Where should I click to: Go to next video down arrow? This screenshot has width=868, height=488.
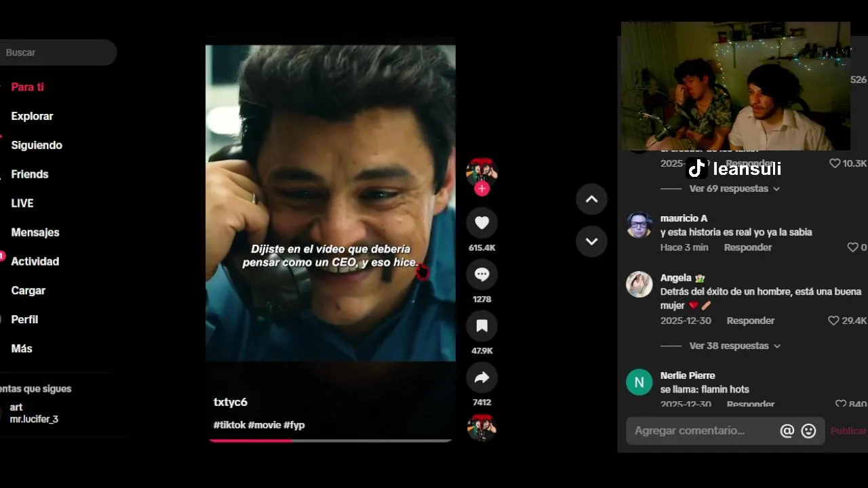[591, 241]
